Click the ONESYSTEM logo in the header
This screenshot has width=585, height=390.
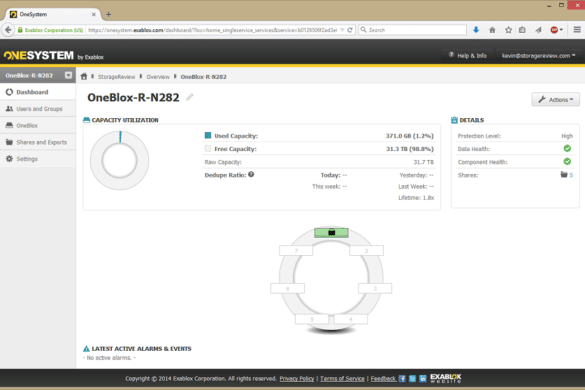click(39, 56)
